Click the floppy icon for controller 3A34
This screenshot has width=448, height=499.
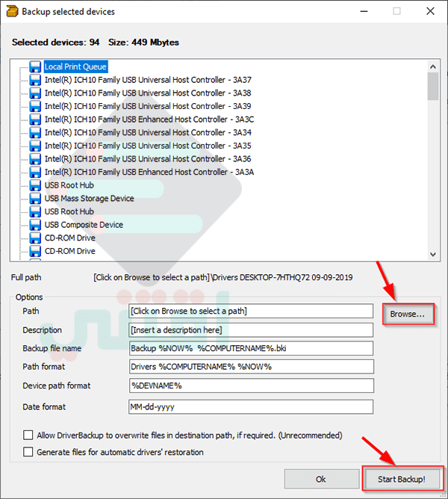[35, 132]
